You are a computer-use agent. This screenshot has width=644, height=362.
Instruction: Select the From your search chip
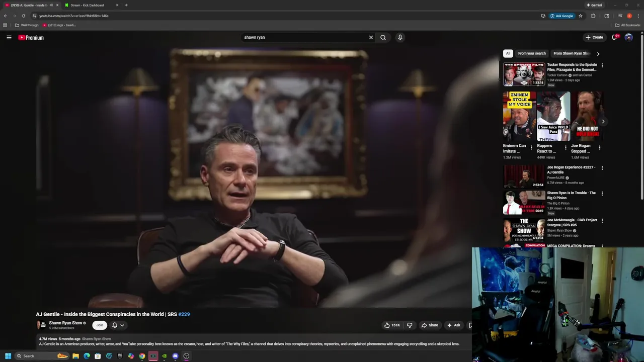[x=532, y=53]
